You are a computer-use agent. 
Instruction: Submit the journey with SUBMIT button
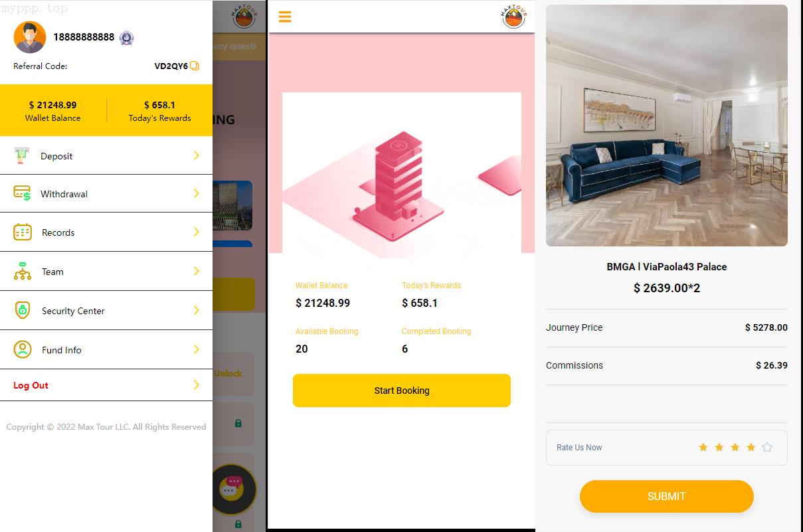(667, 496)
